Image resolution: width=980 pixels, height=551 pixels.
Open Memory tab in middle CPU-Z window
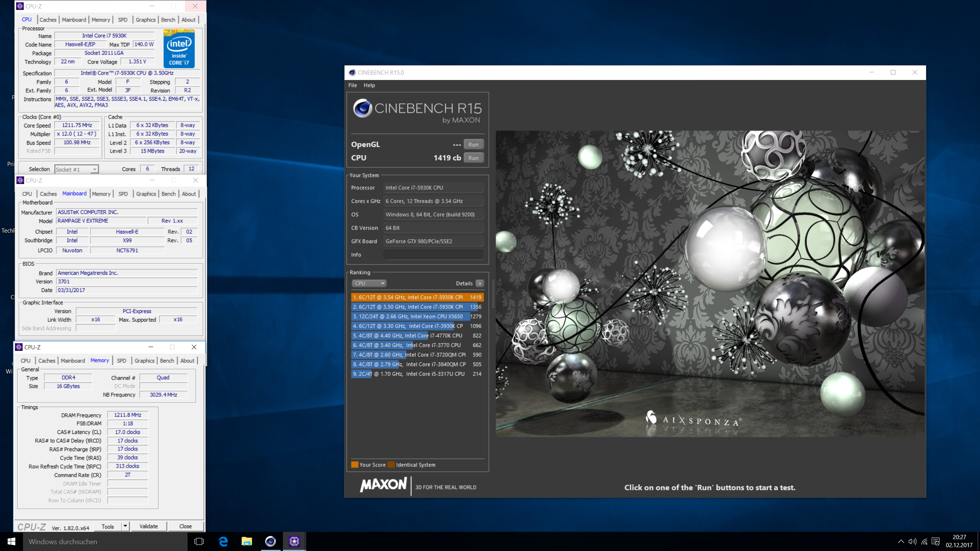point(101,194)
